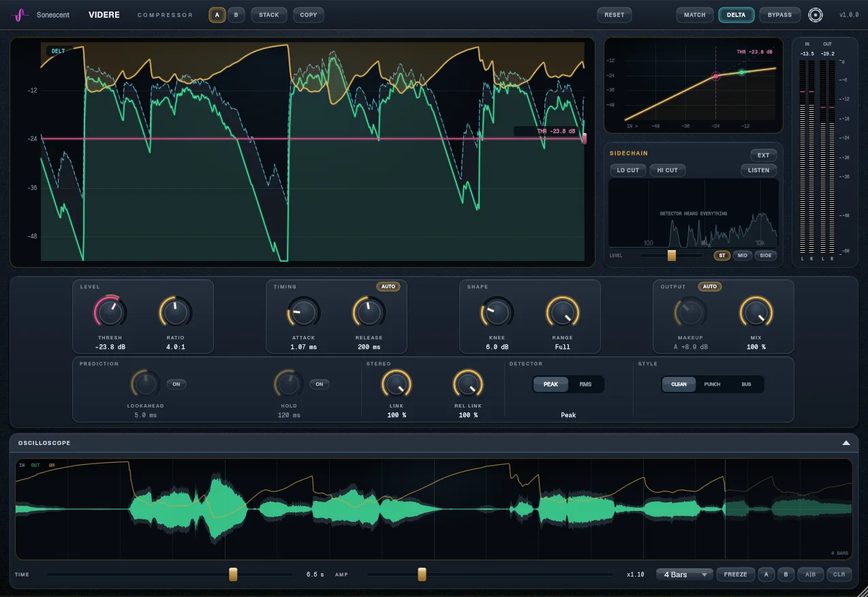Click oscilloscope snapshot B button
Image resolution: width=868 pixels, height=597 pixels.
(786, 575)
